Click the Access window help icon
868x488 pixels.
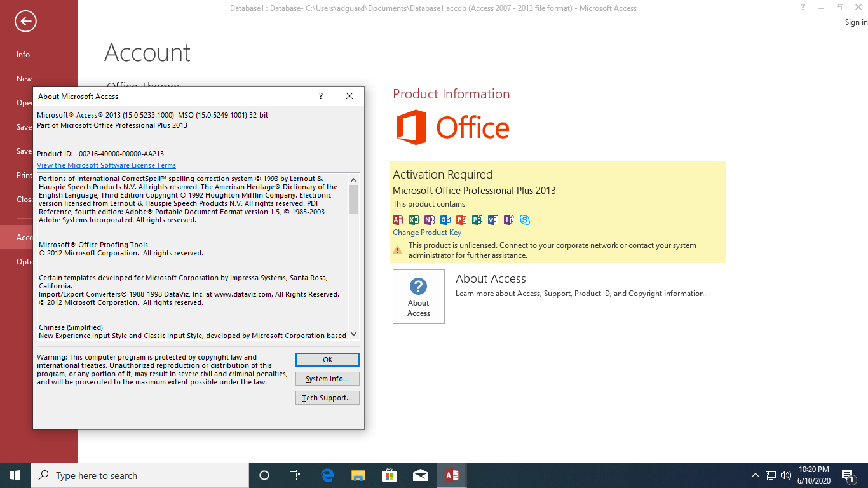tap(804, 8)
